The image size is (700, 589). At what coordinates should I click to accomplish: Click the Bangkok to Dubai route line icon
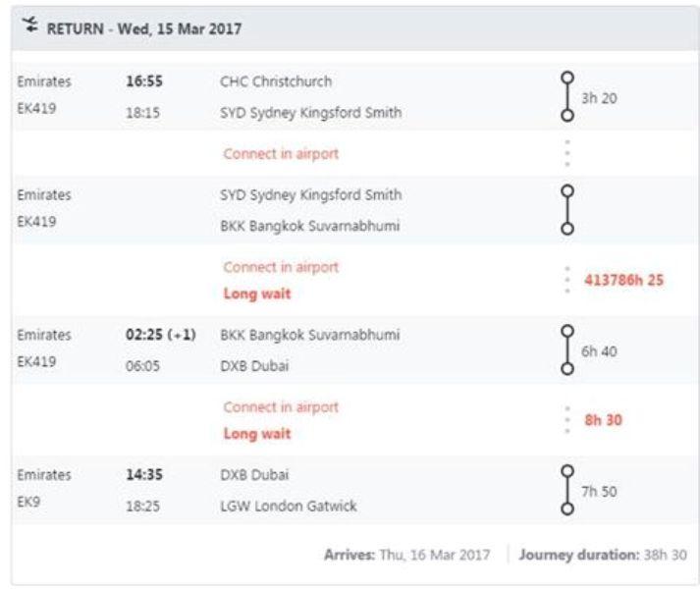click(566, 349)
